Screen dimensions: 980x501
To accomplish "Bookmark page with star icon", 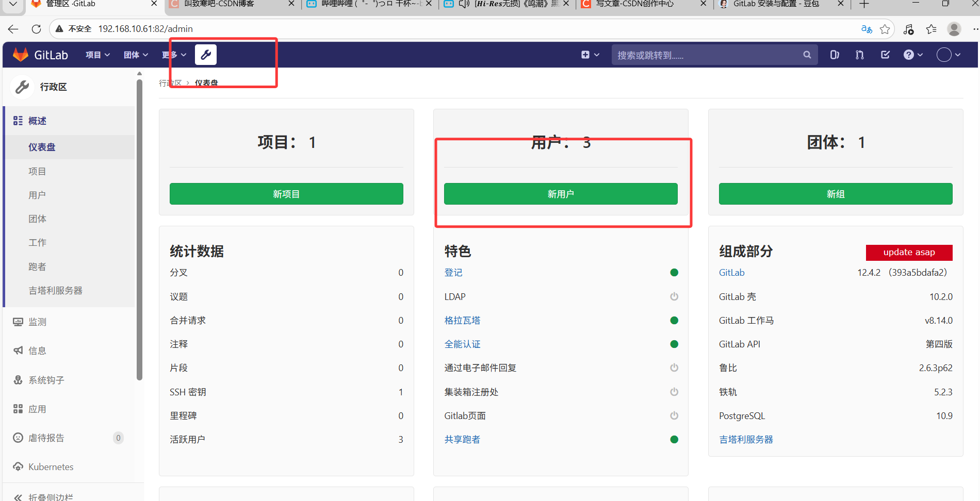I will click(885, 29).
